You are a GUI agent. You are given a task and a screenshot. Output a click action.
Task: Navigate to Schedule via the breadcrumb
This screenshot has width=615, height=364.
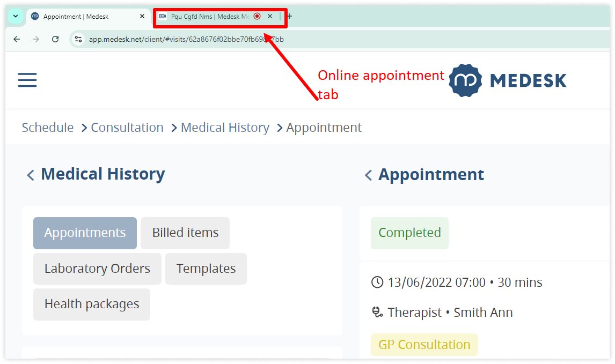coord(47,127)
